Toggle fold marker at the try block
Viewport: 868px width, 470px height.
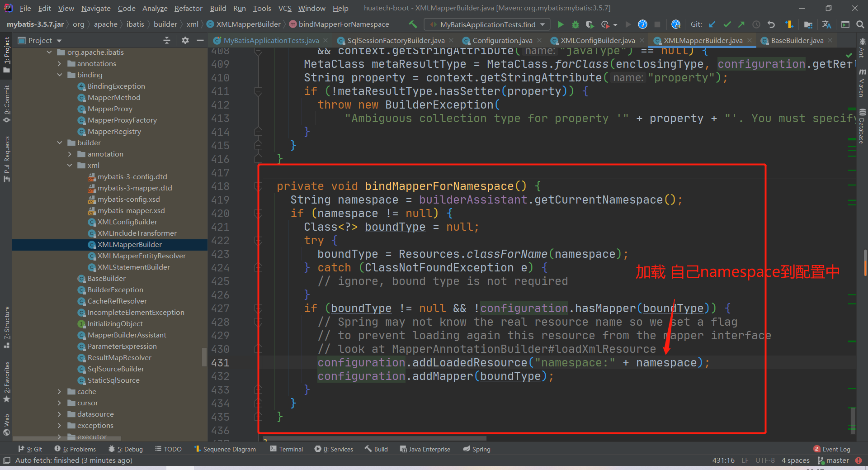pos(258,241)
